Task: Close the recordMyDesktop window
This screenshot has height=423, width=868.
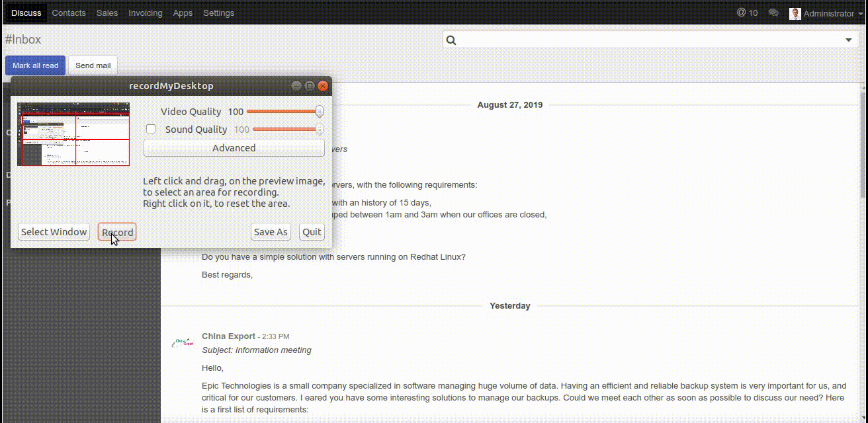Action: (323, 86)
